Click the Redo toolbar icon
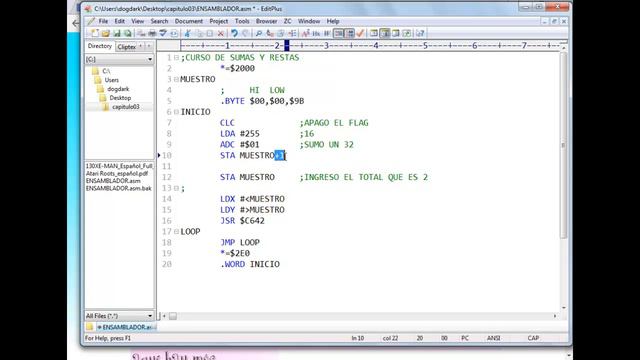Viewport: 640px width, 360px height. coord(245,33)
